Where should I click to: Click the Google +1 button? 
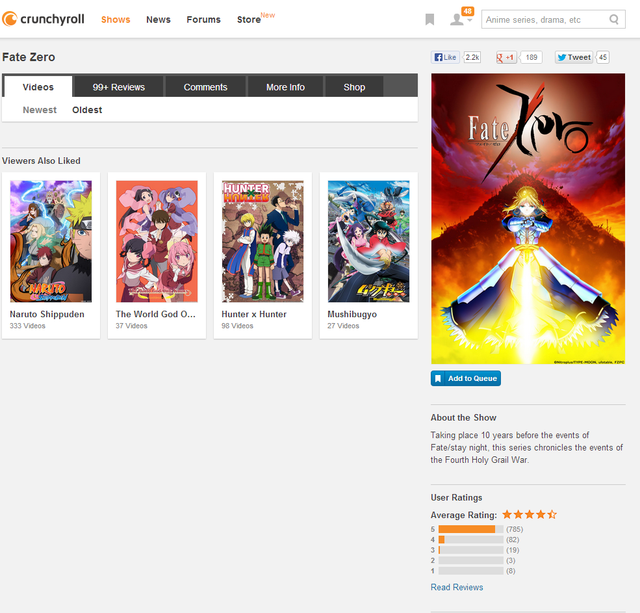click(x=506, y=58)
